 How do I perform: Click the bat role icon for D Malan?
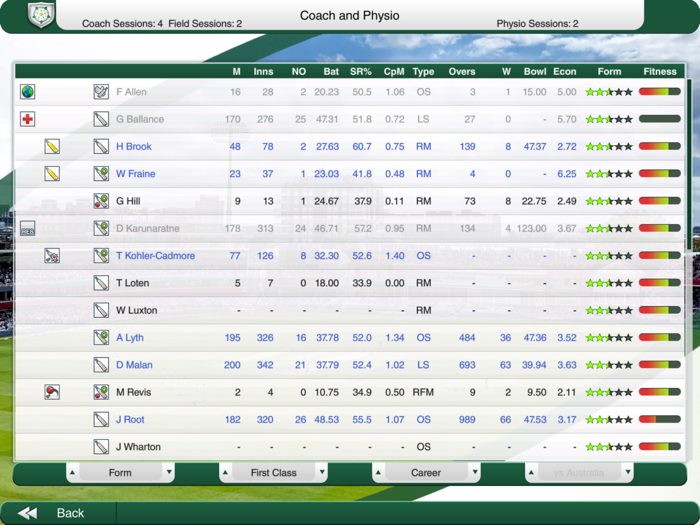coord(101,365)
